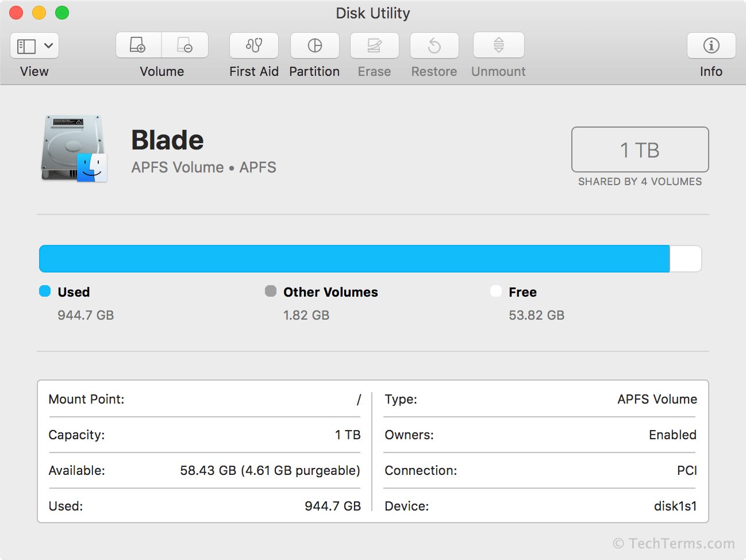This screenshot has width=746, height=560.
Task: Click the 'Volume' toolbar label
Action: 162,71
